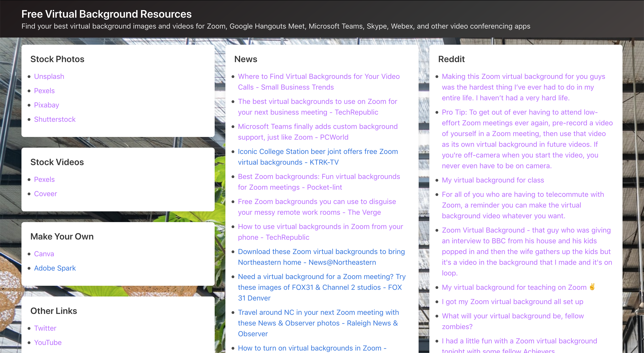Screen dimensions: 644x353
Task: Open the Shutterstock link
Action: pyautogui.click(x=55, y=119)
